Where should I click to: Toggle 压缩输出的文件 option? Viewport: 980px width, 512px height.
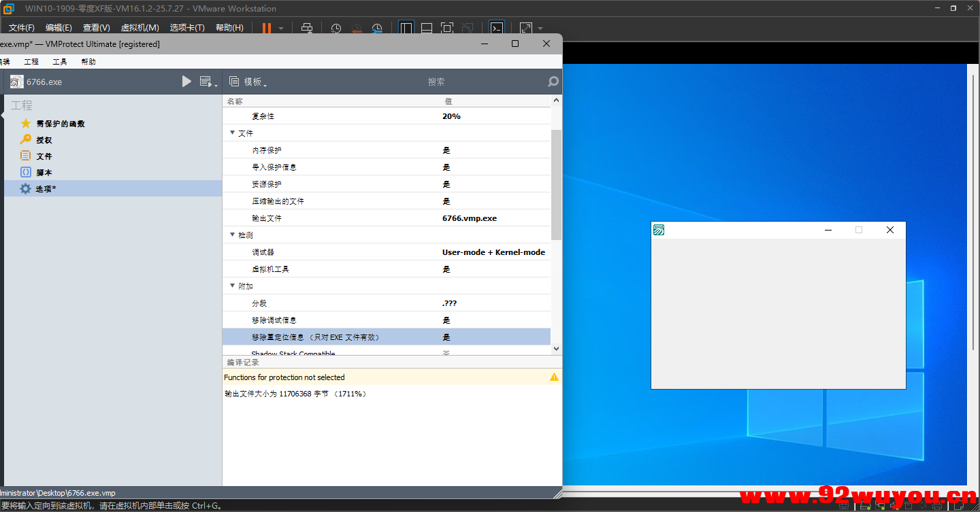click(x=446, y=201)
